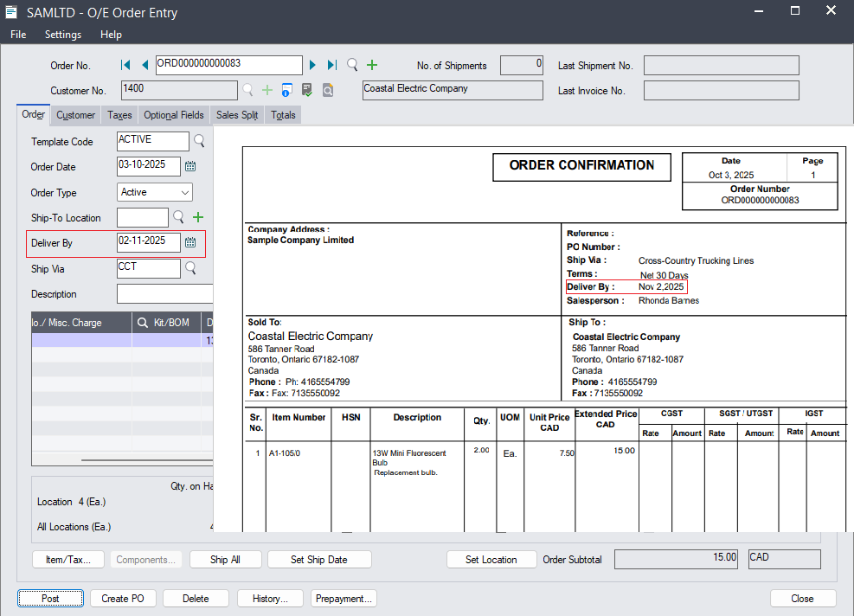
Task: Click the Create PO button
Action: (123, 598)
